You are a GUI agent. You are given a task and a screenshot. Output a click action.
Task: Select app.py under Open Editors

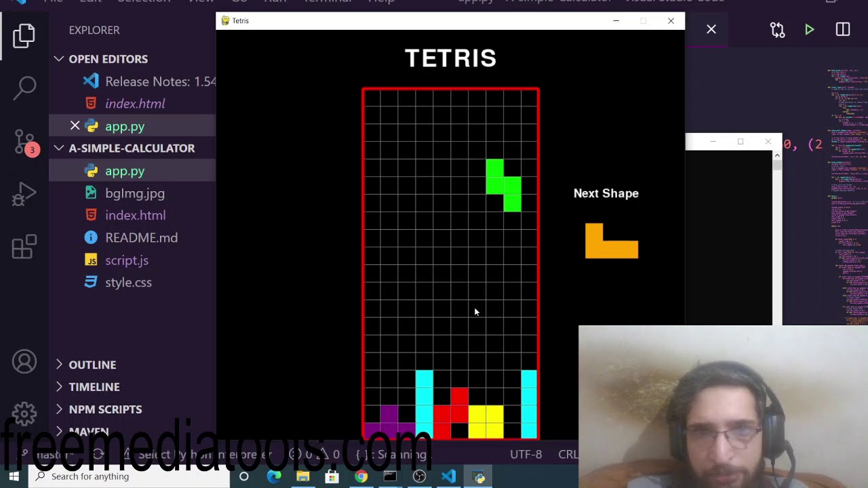[x=132, y=126]
